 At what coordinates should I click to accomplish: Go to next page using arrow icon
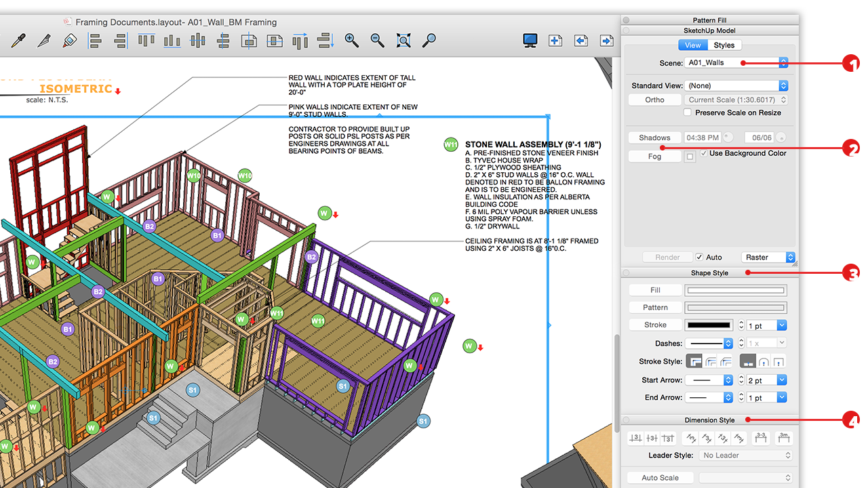click(x=606, y=41)
